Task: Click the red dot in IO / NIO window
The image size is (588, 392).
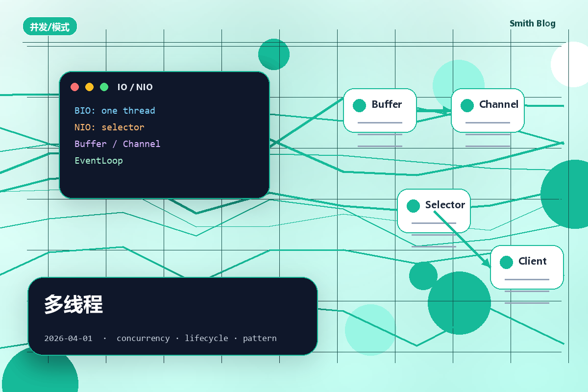Action: point(74,87)
